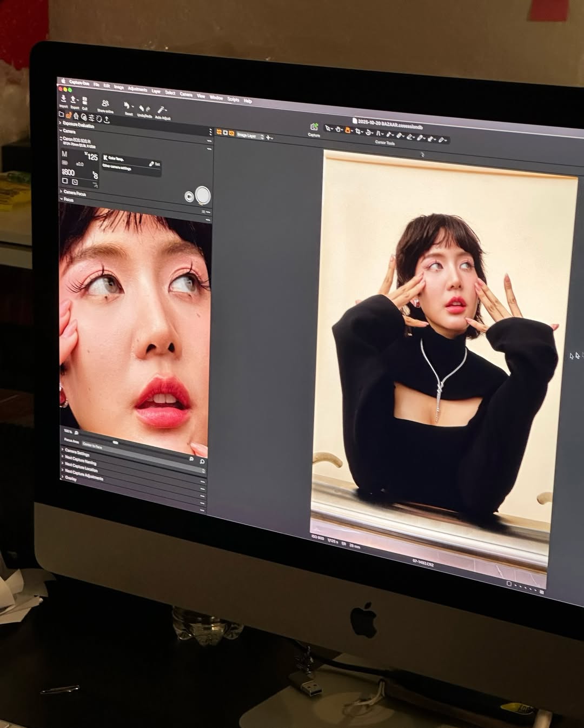Image resolution: width=584 pixels, height=728 pixels.
Task: Toggle the orange proof margin button
Action: (231, 133)
